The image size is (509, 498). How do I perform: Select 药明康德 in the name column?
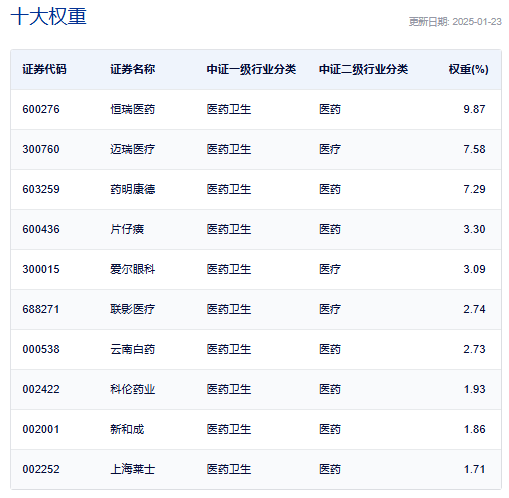[133, 189]
